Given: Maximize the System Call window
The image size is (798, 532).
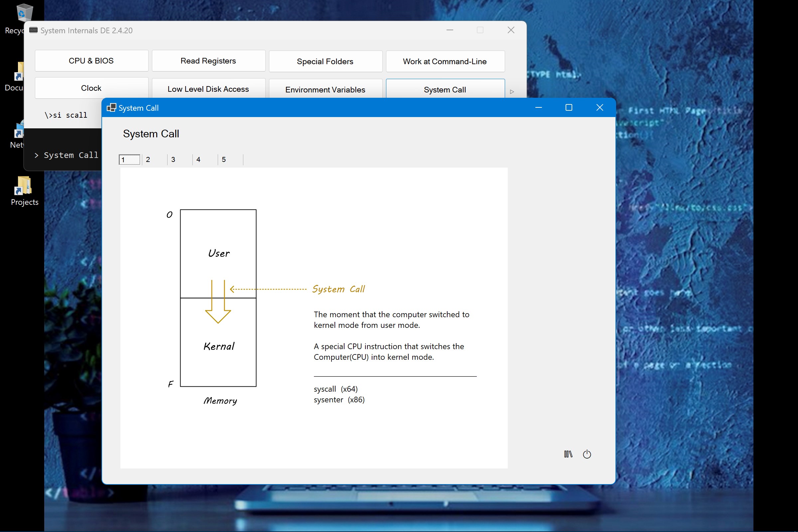Looking at the screenshot, I should 569,107.
